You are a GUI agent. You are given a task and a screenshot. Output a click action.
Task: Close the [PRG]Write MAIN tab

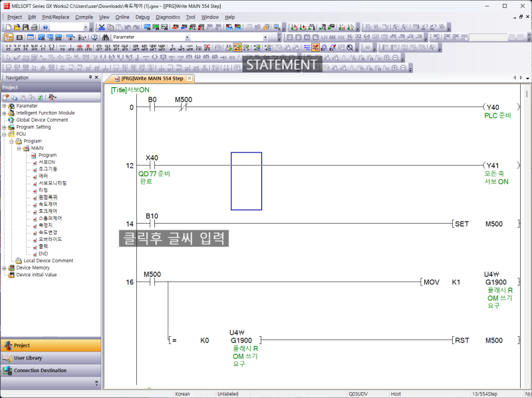click(x=190, y=79)
